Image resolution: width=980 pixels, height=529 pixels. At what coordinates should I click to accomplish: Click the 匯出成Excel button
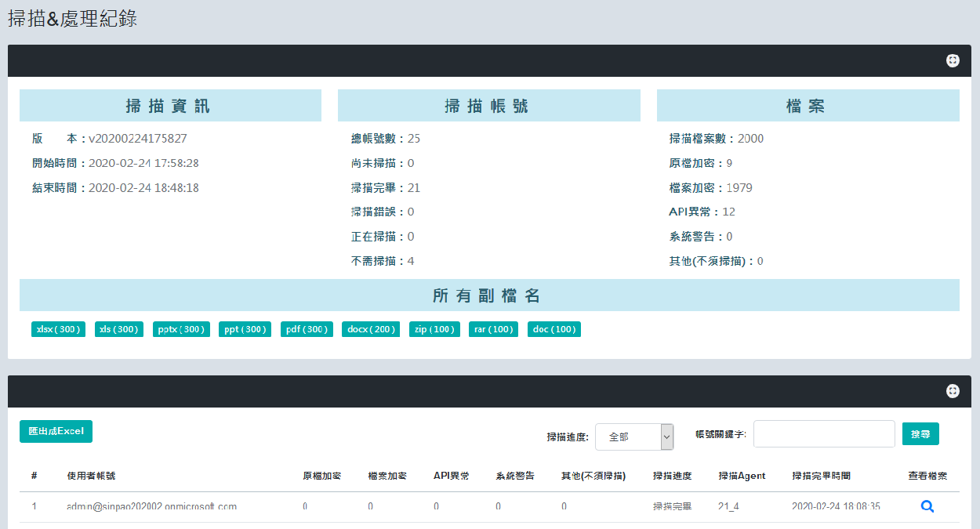pyautogui.click(x=56, y=431)
